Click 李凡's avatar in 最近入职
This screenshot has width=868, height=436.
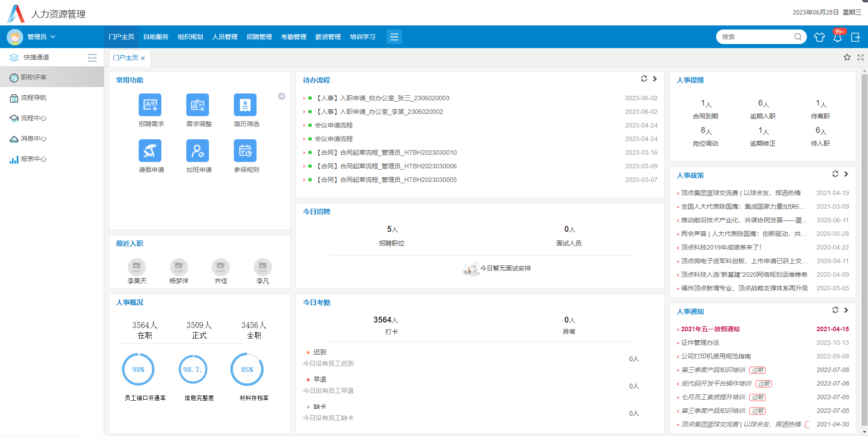[263, 267]
